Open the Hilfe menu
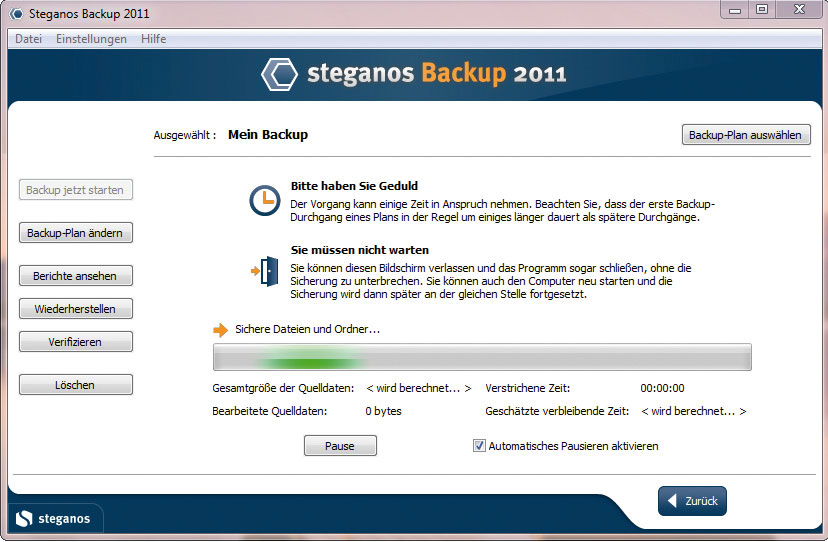The height and width of the screenshot is (542, 828). [153, 39]
